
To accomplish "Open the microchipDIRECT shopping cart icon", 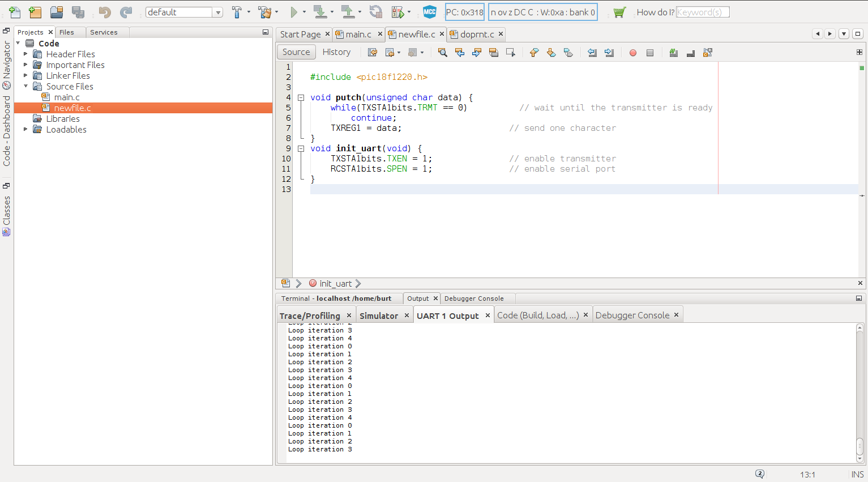I will pyautogui.click(x=619, y=12).
